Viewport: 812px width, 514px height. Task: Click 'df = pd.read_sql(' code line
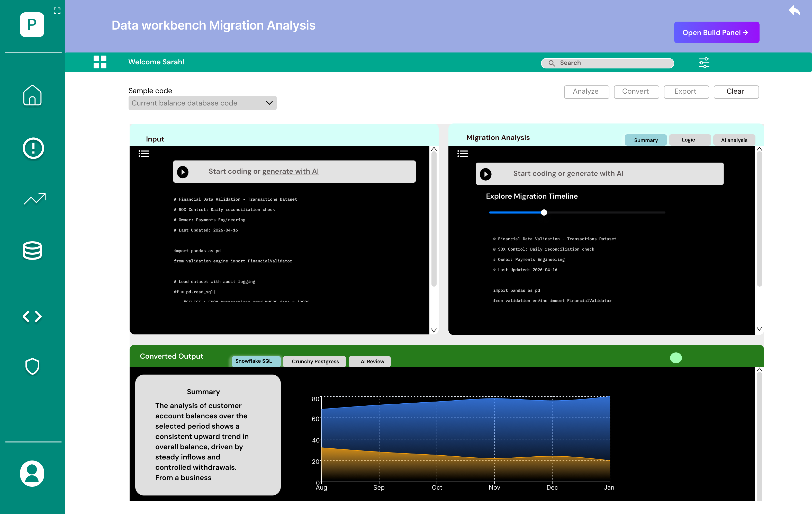[195, 292]
